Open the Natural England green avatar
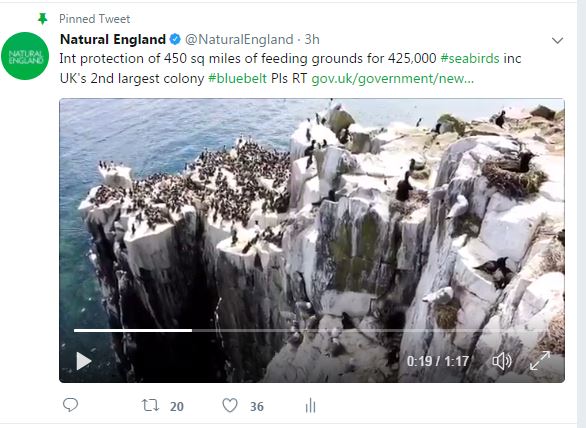The image size is (586, 428). (25, 56)
